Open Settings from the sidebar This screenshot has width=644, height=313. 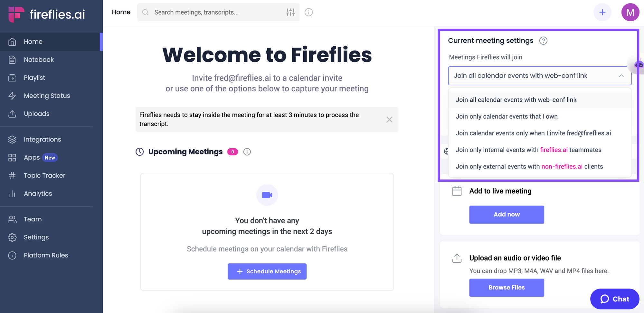point(36,237)
